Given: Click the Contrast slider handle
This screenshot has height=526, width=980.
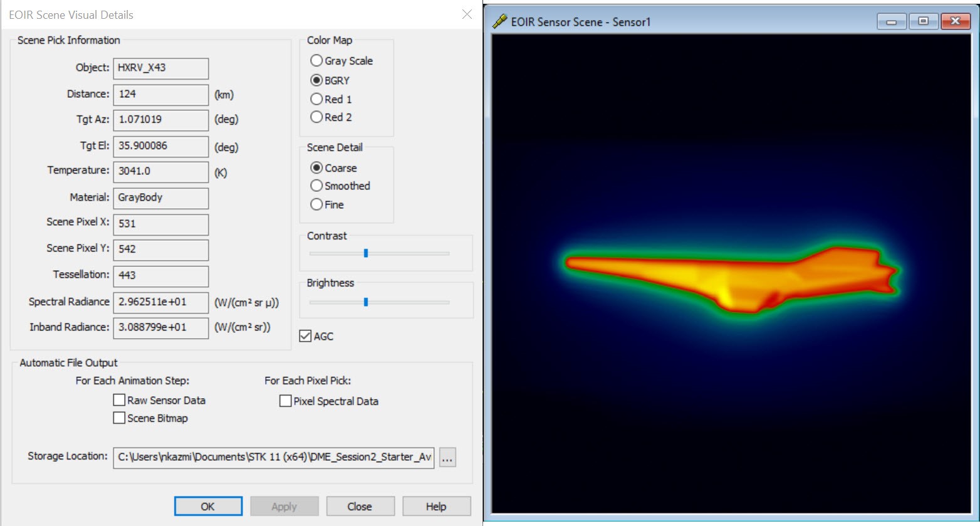Looking at the screenshot, I should (366, 253).
